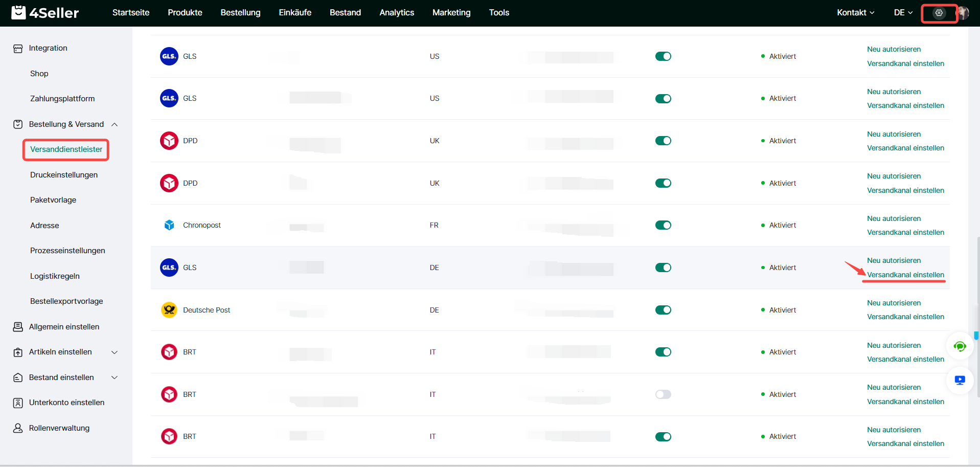
Task: Click the Rollenverwaltung sidebar icon
Action: click(x=18, y=428)
